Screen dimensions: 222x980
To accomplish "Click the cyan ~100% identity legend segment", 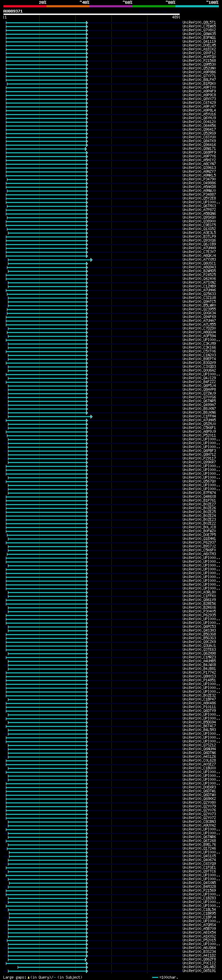I will point(197,6).
